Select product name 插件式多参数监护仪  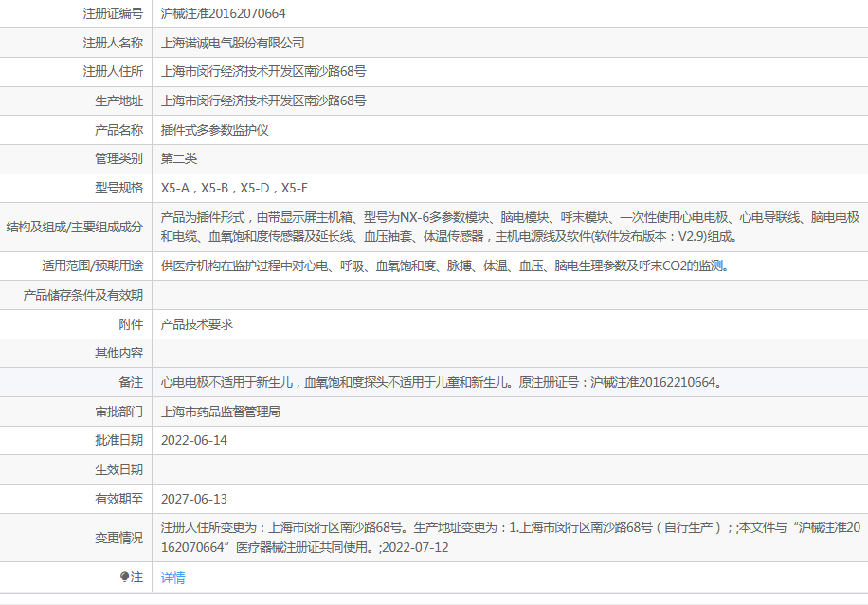tap(215, 130)
